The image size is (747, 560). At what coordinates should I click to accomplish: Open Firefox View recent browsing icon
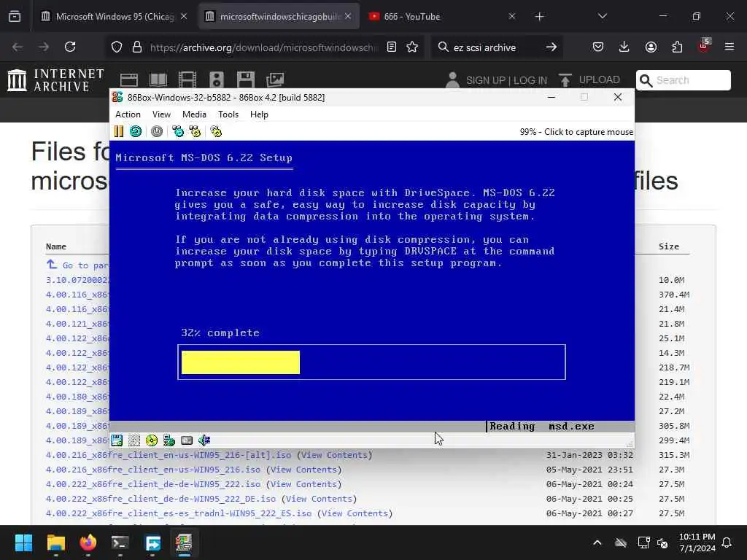pos(15,16)
